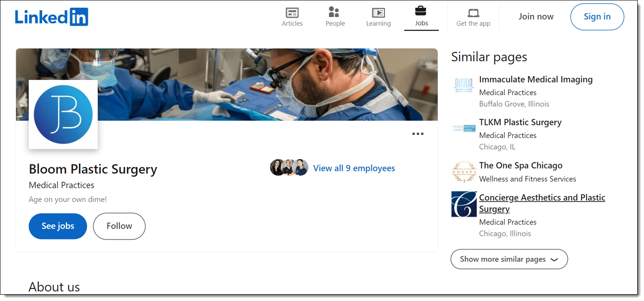Click the Sign in button
The height and width of the screenshot is (301, 644).
pyautogui.click(x=597, y=17)
